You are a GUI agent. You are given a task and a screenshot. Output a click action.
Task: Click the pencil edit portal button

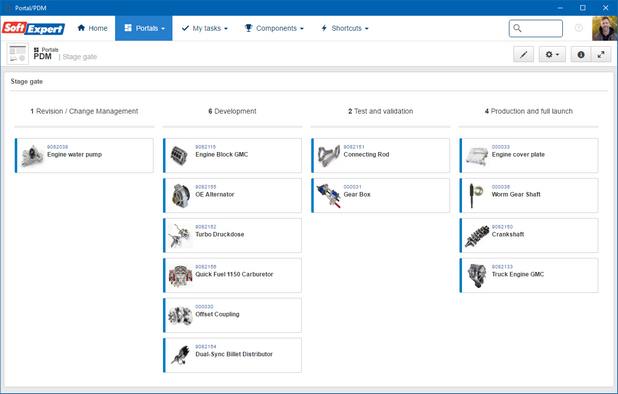pyautogui.click(x=523, y=54)
